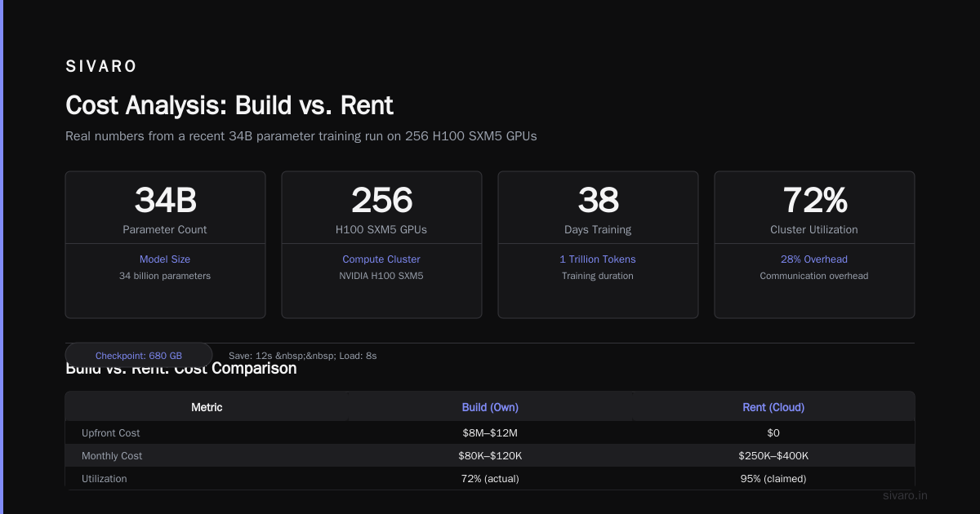Click the Metric column header
This screenshot has height=514, width=980.
[x=207, y=407]
